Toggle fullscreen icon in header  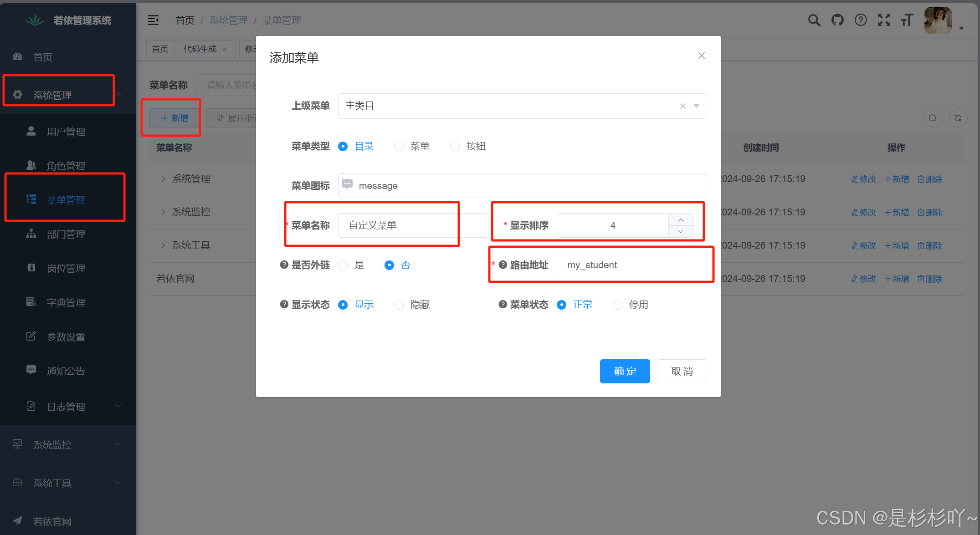[x=884, y=20]
